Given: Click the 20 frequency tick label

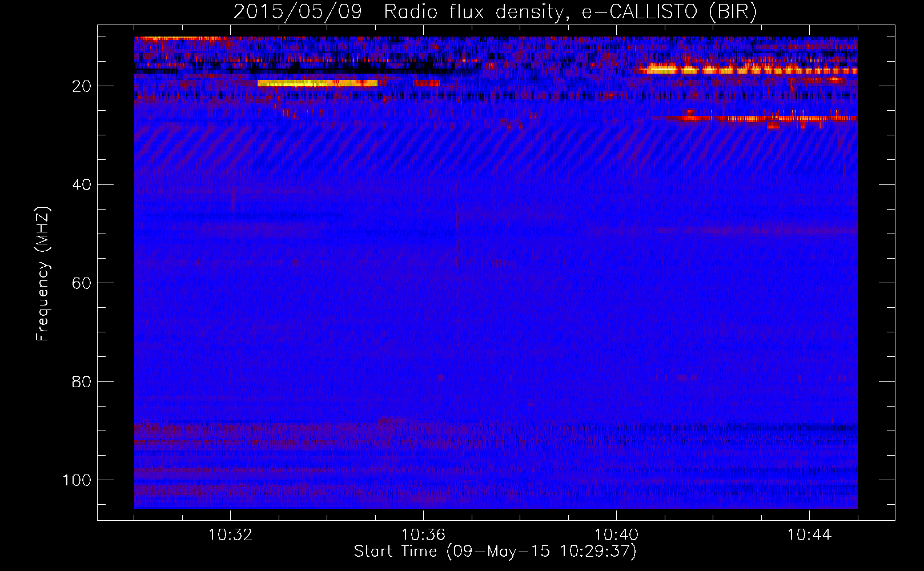Looking at the screenshot, I should [82, 86].
